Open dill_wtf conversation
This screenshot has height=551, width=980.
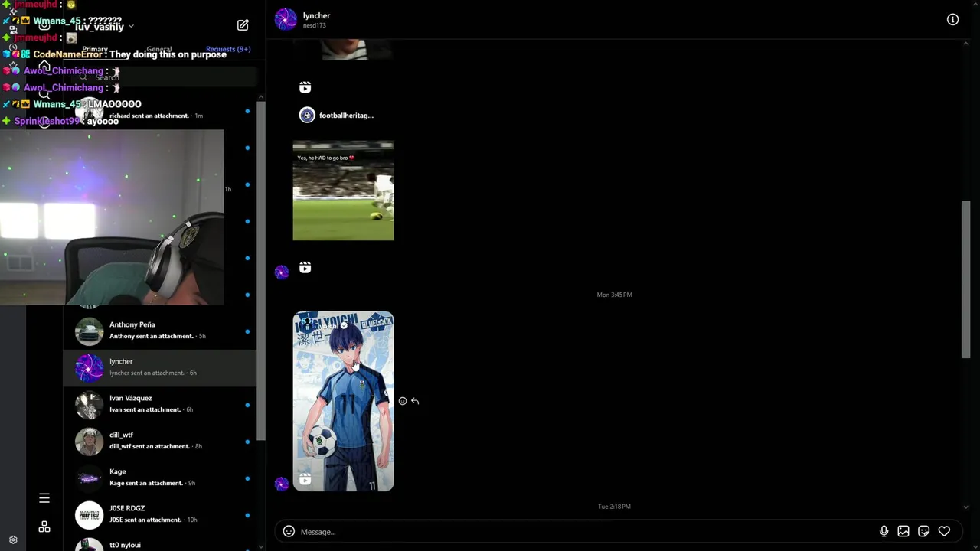[x=160, y=441]
